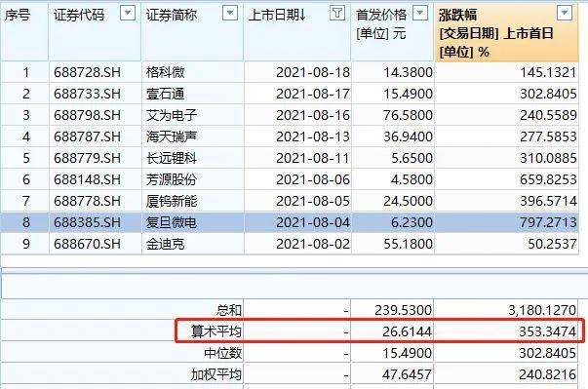The height and width of the screenshot is (389, 588).
Task: Select row 4 海天瑞声
Action: pos(290,136)
